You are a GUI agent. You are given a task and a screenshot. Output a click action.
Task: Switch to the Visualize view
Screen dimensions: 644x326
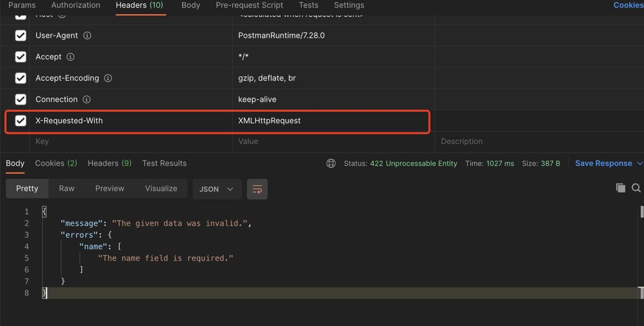coord(161,189)
